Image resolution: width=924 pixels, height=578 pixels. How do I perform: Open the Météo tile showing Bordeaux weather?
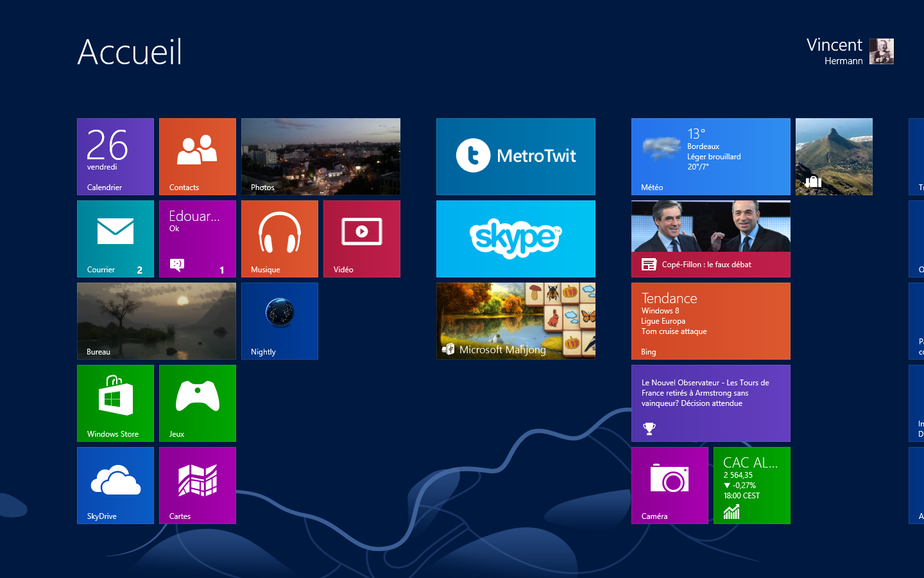coord(711,157)
